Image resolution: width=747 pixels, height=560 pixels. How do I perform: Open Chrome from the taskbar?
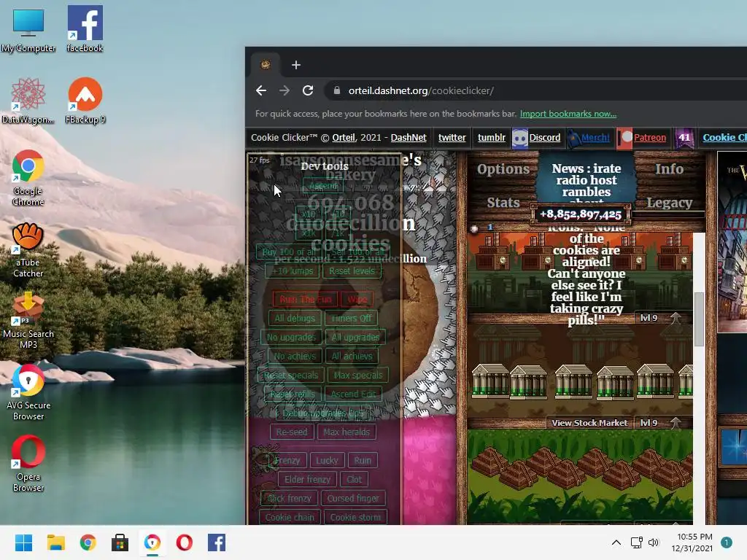88,542
